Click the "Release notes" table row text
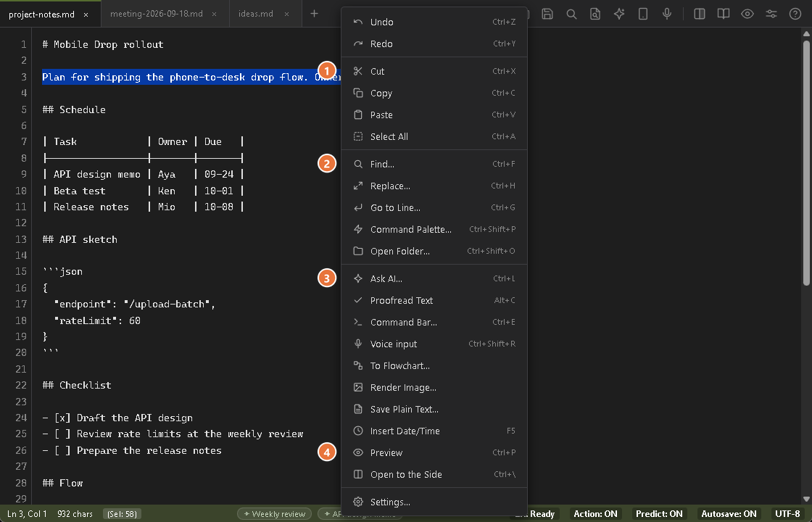This screenshot has height=522, width=812. coord(91,207)
